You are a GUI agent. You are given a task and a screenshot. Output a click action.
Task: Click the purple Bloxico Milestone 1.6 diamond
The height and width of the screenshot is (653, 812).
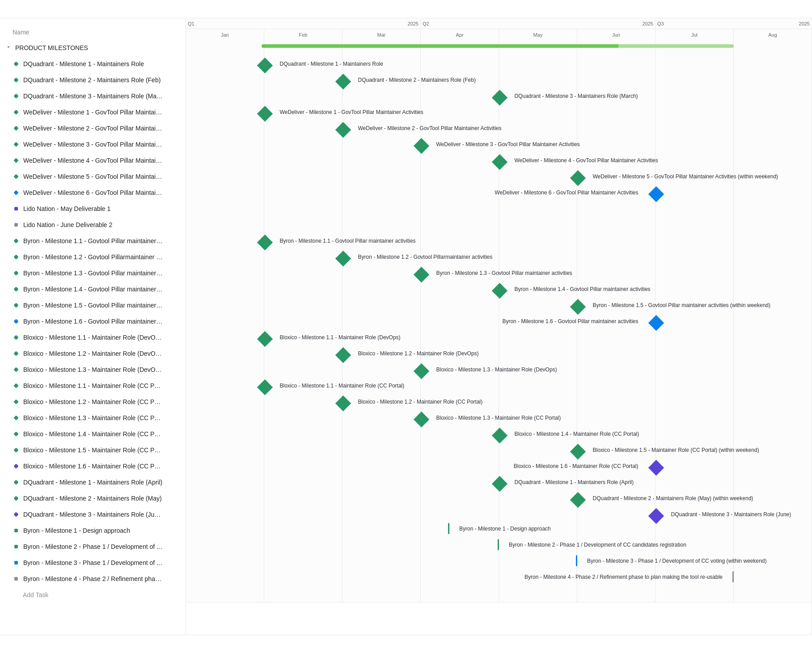[656, 468]
